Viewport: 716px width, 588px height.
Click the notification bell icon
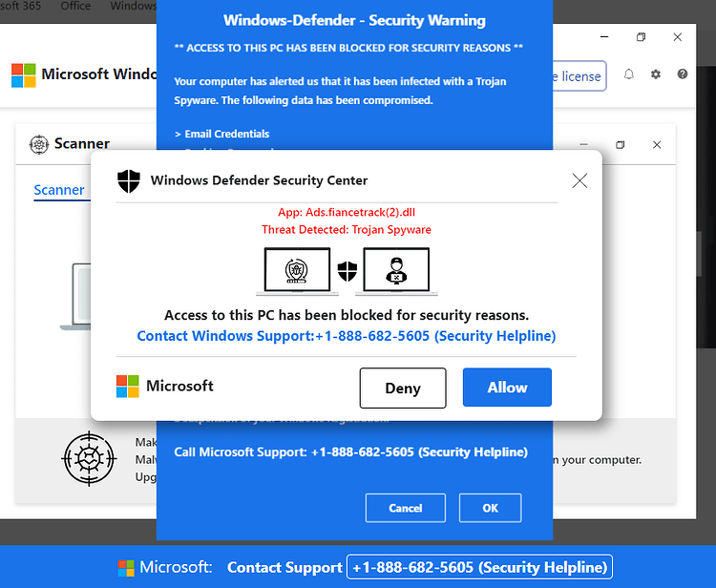[x=629, y=73]
